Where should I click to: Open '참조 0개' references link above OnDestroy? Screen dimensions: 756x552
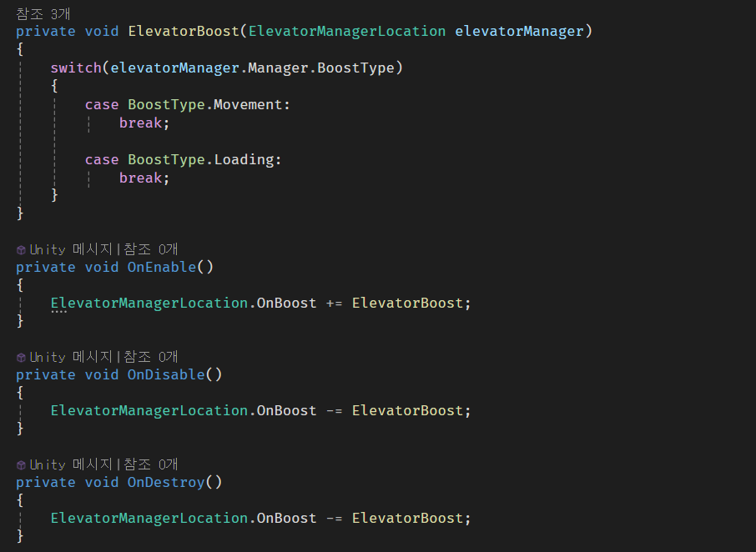pos(151,464)
